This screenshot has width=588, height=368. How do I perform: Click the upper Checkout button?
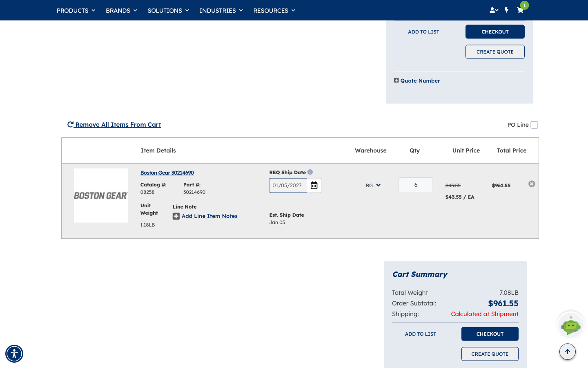[x=495, y=31]
